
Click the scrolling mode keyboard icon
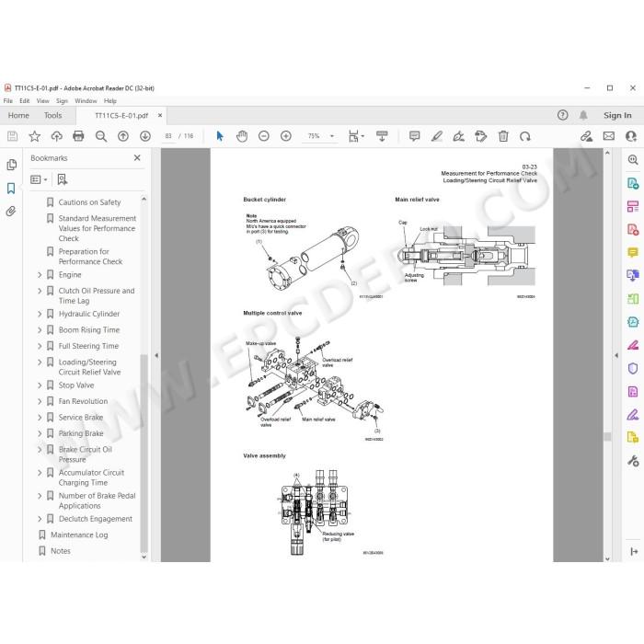point(382,136)
